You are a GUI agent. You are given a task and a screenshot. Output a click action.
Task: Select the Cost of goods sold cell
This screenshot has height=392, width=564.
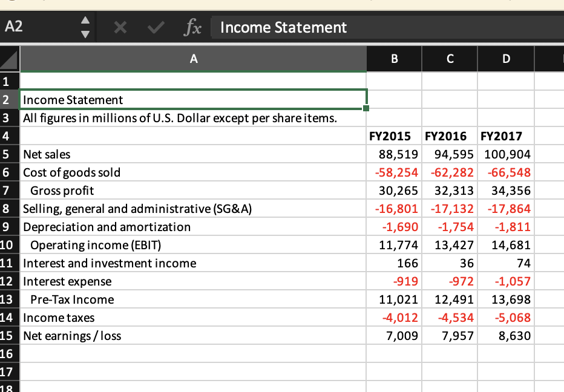(x=121, y=172)
